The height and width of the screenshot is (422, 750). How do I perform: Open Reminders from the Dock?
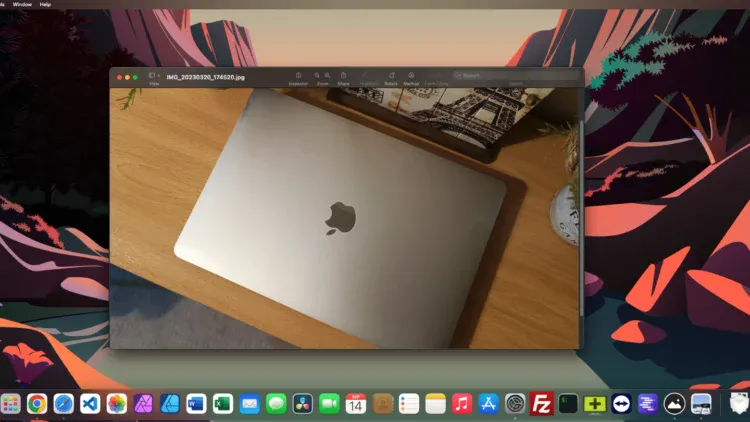click(x=408, y=404)
